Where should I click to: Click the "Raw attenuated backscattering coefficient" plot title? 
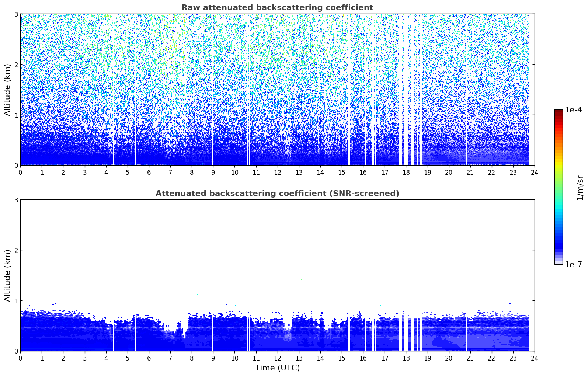(x=277, y=8)
